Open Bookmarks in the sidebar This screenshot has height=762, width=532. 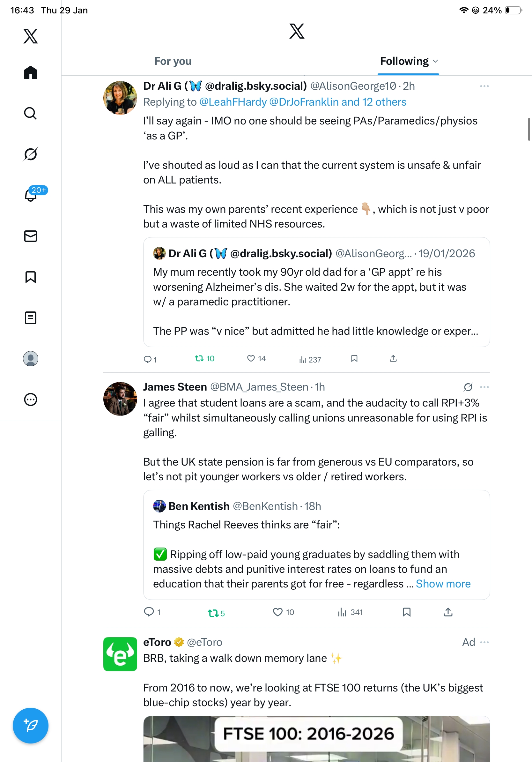pyautogui.click(x=31, y=277)
